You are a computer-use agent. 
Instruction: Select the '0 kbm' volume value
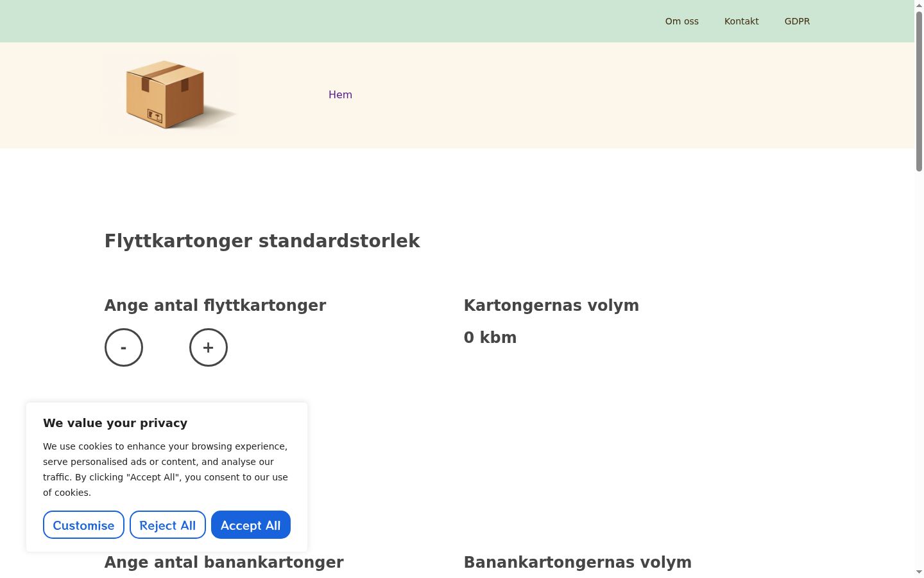tap(490, 337)
